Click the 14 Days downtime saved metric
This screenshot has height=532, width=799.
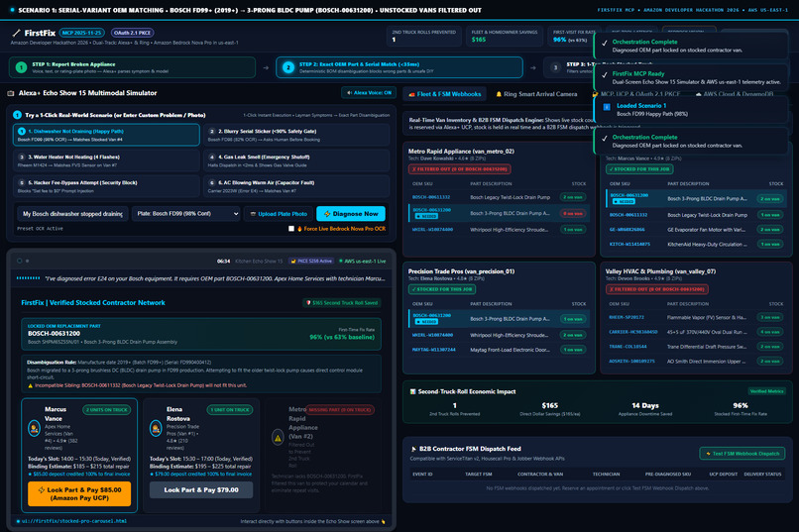pos(645,409)
